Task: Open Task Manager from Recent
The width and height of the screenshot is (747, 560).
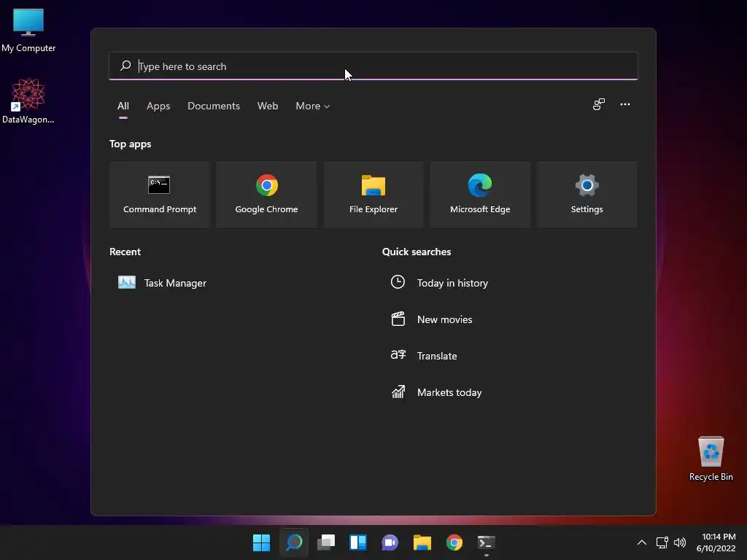Action: [163, 283]
